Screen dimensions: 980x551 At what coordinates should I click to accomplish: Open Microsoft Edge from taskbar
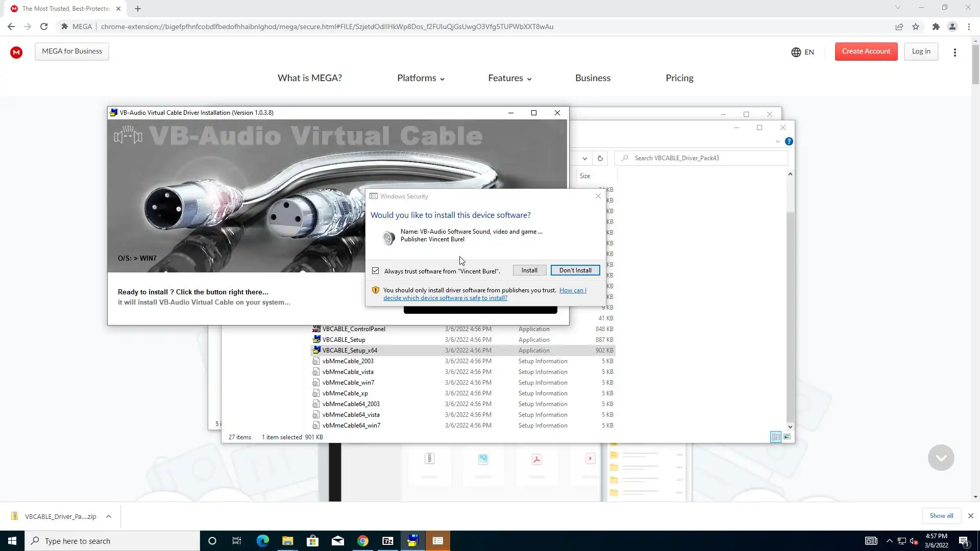262,541
